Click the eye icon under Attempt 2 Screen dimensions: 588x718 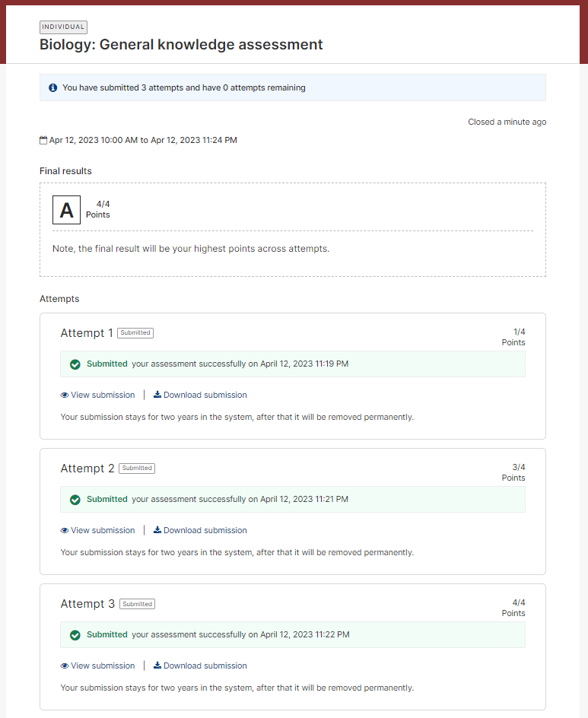[65, 531]
